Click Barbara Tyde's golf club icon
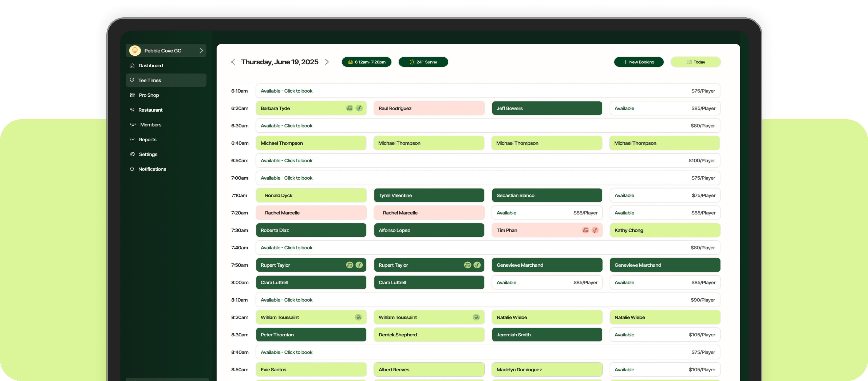This screenshot has width=868, height=381. click(359, 108)
